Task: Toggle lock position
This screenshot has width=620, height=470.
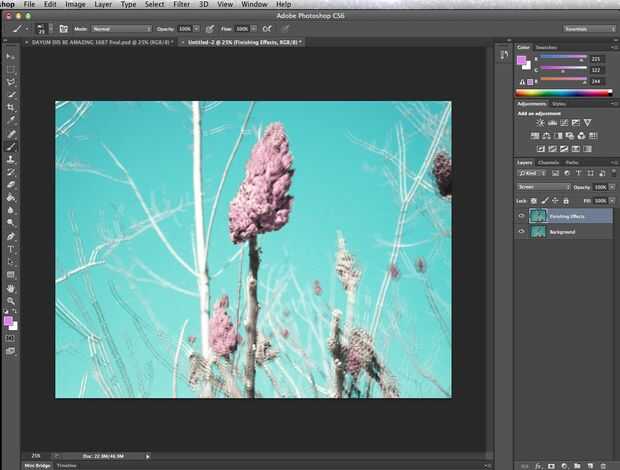Action: click(x=555, y=201)
